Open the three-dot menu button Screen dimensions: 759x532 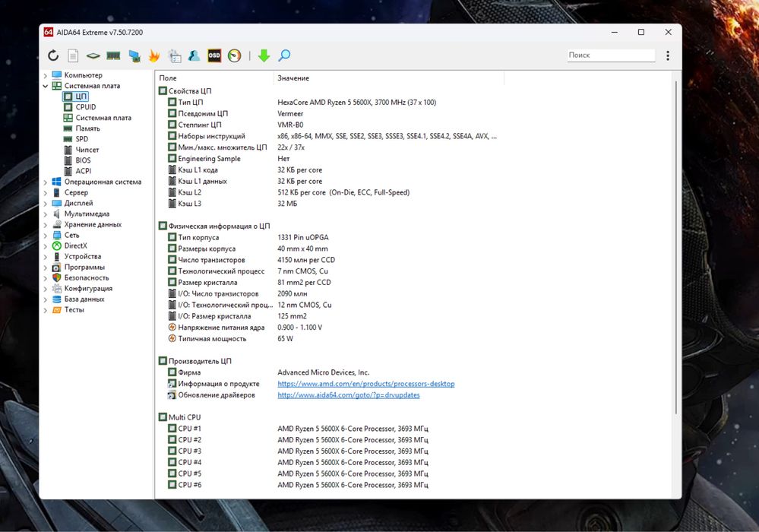(668, 55)
